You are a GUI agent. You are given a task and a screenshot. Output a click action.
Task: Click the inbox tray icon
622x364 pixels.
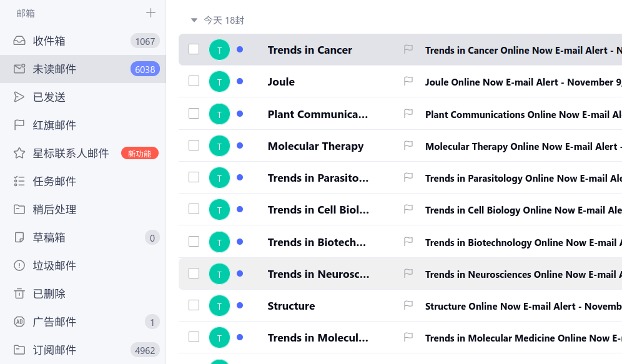pos(19,41)
